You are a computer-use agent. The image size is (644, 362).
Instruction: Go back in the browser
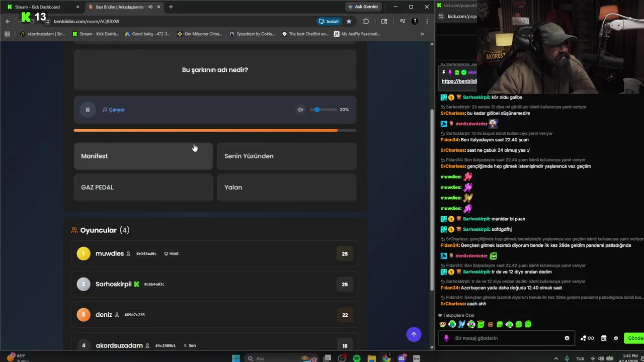[8, 21]
